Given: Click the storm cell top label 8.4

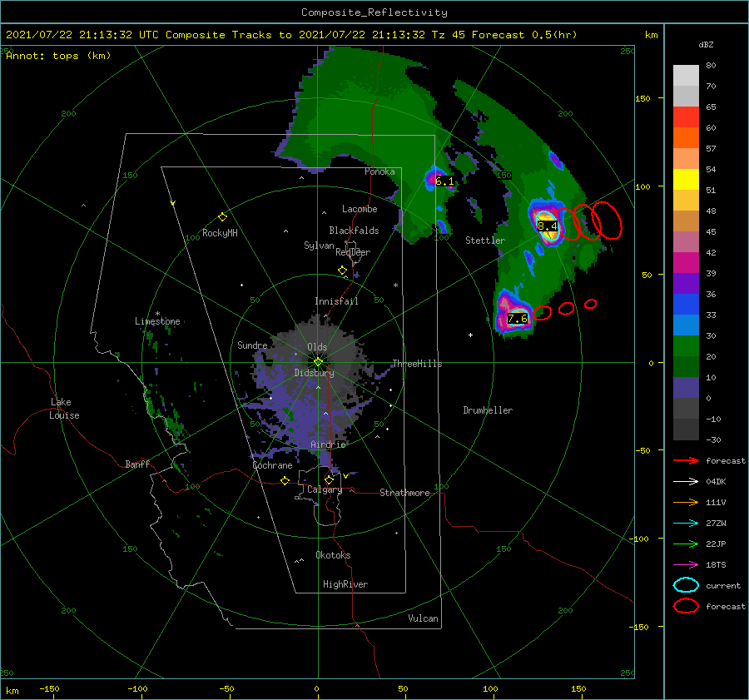Looking at the screenshot, I should [547, 226].
